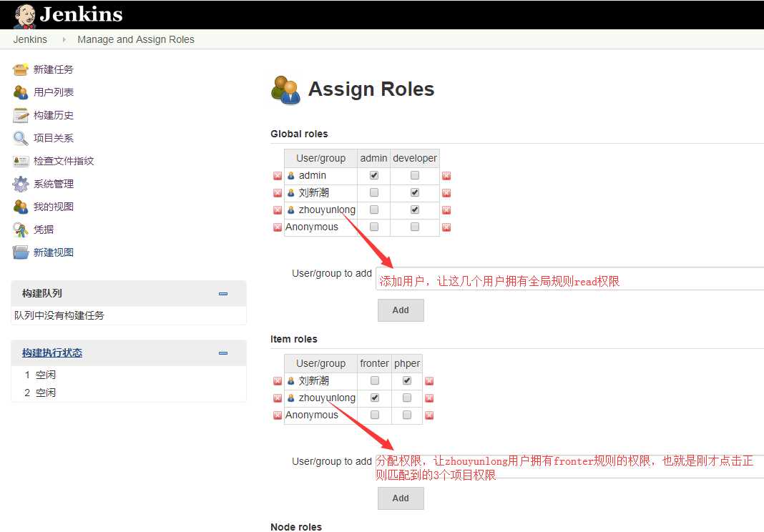
Task: Uncheck phper role for 刘新潮 in Item roles
Action: (407, 380)
